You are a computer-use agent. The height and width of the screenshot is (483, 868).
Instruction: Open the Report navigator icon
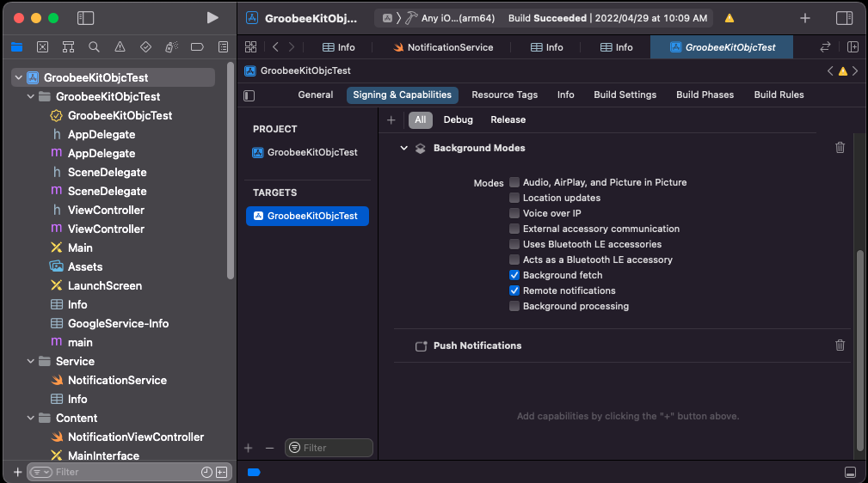[223, 47]
